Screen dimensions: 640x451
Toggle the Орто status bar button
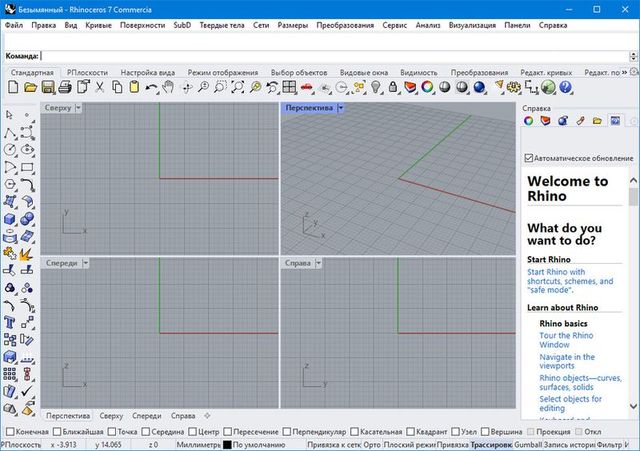tap(371, 444)
